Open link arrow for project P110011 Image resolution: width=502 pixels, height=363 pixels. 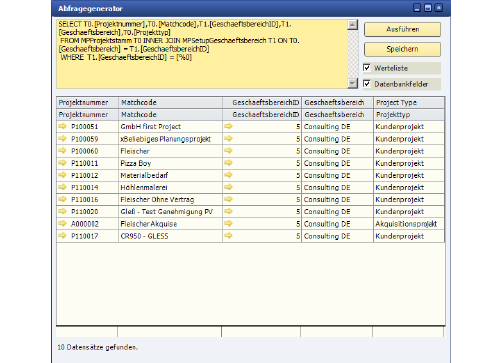pyautogui.click(x=62, y=163)
